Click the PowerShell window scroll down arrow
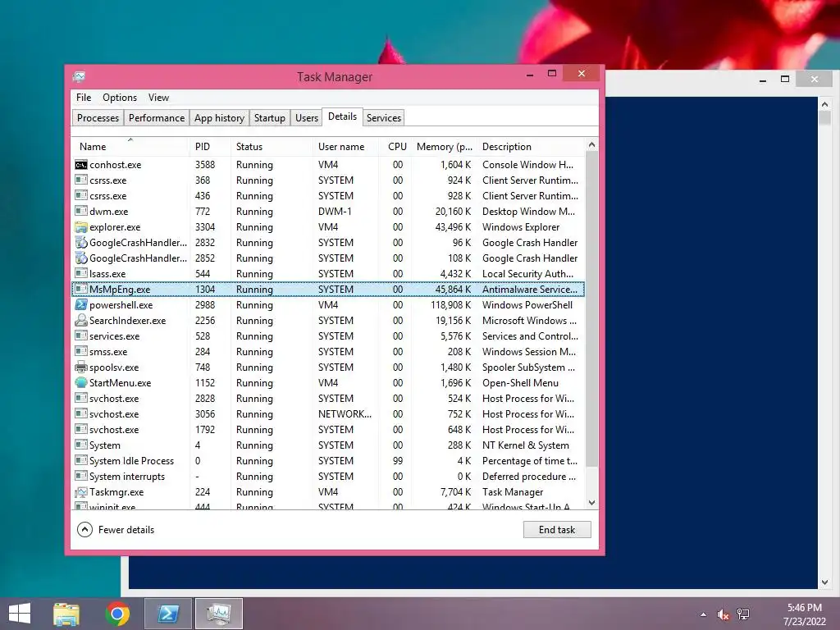 point(824,582)
